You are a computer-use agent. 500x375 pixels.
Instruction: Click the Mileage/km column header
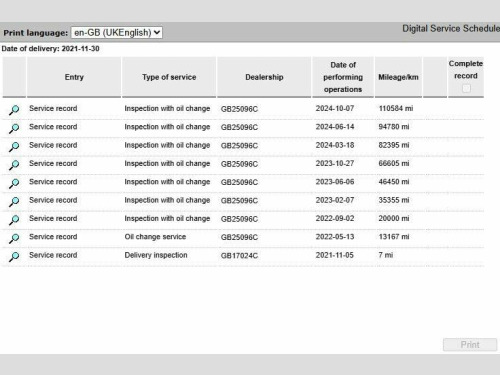click(398, 77)
